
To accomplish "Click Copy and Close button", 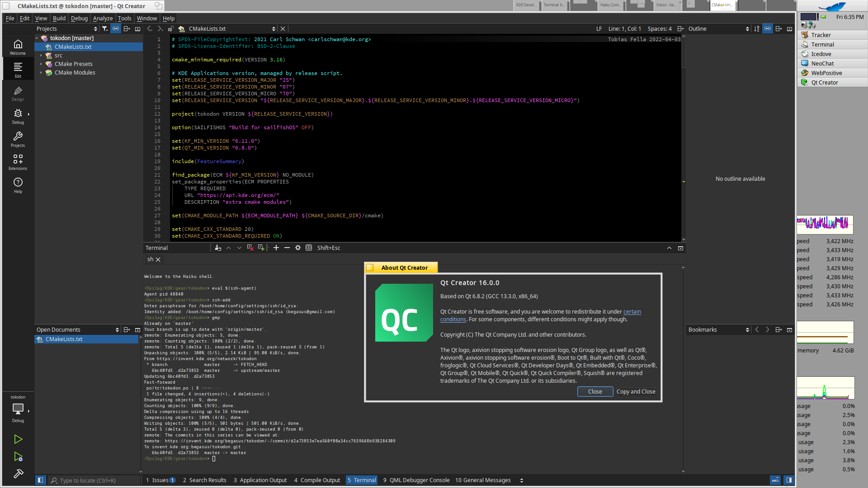I will (636, 391).
